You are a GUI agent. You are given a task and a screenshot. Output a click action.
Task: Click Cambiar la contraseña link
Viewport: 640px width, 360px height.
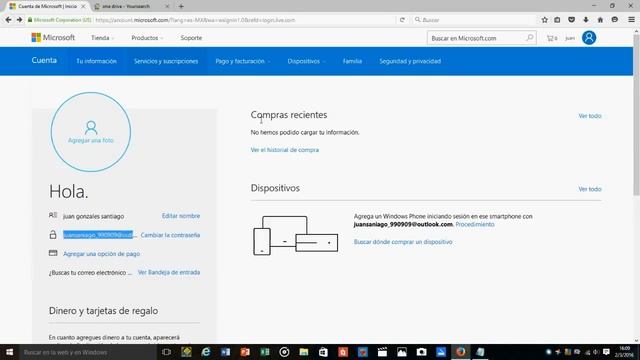click(170, 235)
